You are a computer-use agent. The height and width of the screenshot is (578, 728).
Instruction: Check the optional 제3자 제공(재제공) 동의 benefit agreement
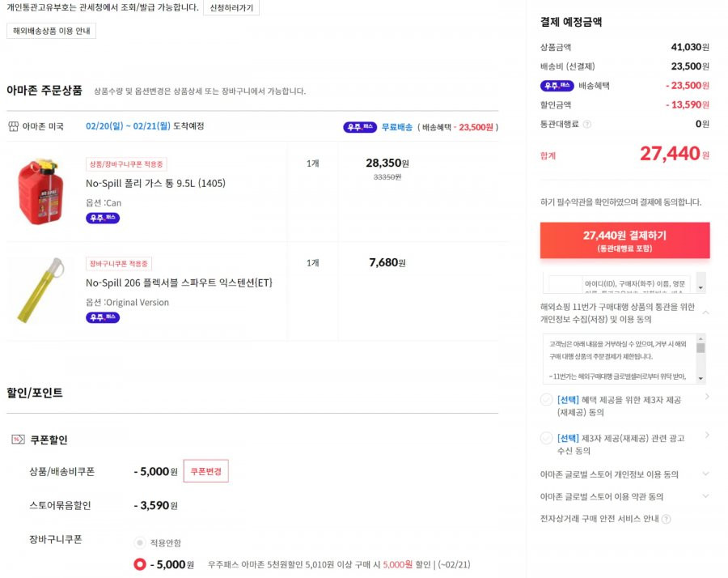[x=547, y=400]
